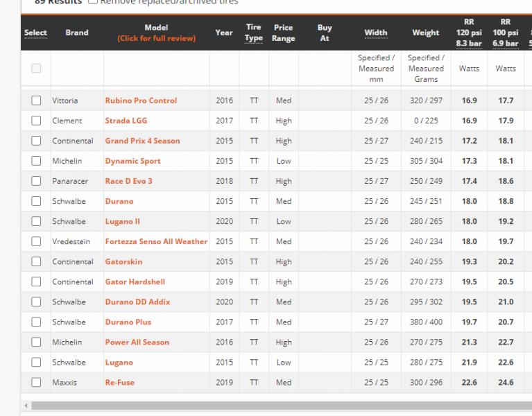Image resolution: width=532 pixels, height=416 pixels.
Task: Toggle Remove replaced/archived tires checkbox
Action: (x=93, y=2)
